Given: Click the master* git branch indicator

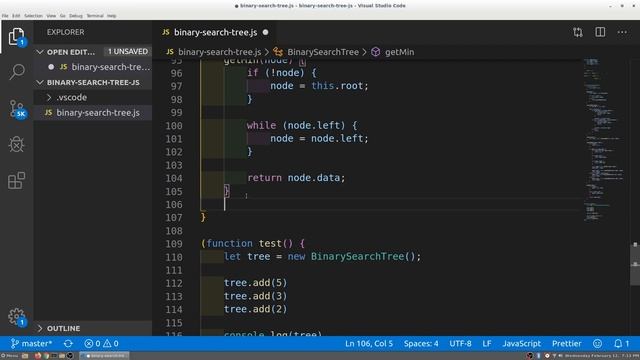Looking at the screenshot, I should click(x=31, y=344).
